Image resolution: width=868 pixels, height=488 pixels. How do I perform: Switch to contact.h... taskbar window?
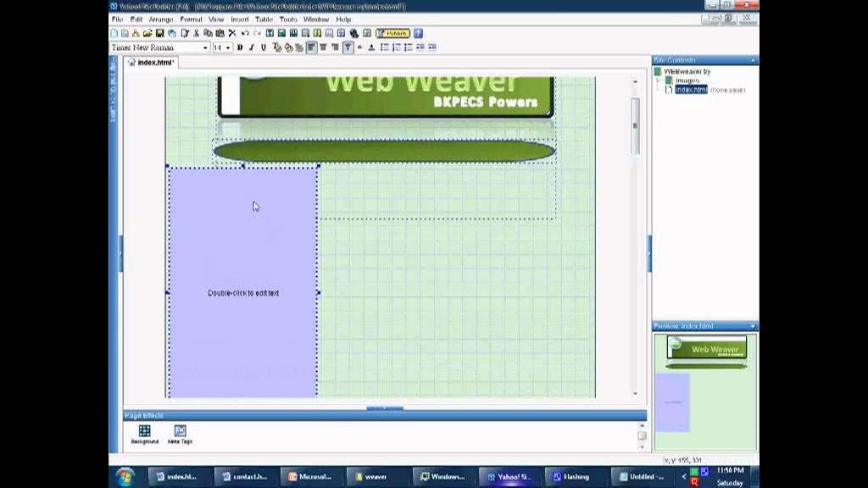point(244,476)
